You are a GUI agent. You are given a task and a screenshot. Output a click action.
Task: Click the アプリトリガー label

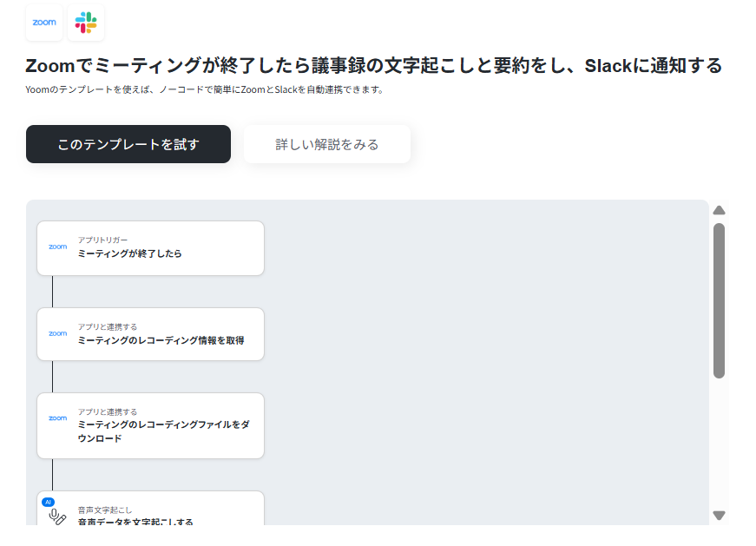102,240
